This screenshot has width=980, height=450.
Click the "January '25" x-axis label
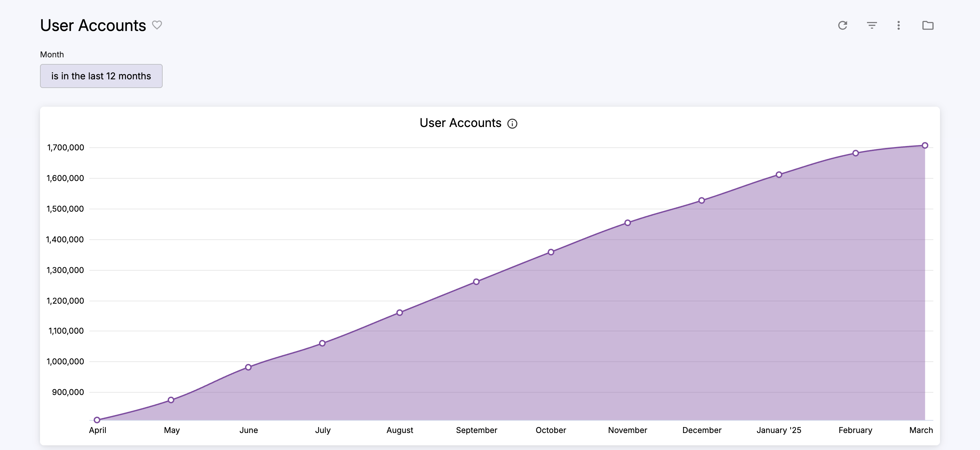tap(779, 430)
